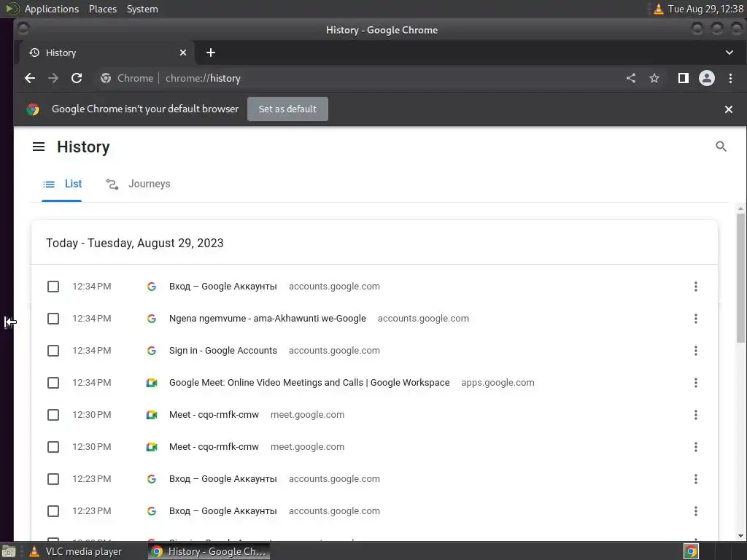Image resolution: width=747 pixels, height=560 pixels.
Task: Open the System menu
Action: (142, 9)
